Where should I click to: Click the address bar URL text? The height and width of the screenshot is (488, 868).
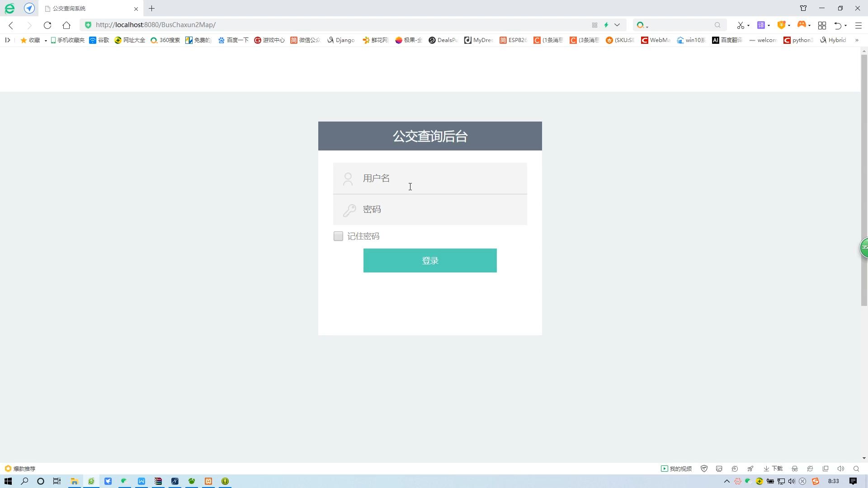point(156,25)
